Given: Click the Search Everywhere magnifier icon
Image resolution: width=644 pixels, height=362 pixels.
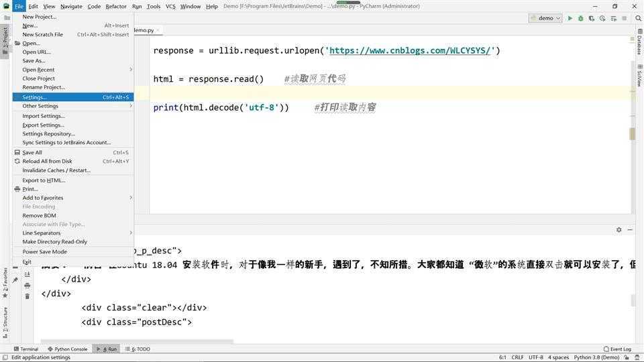Looking at the screenshot, I should [x=638, y=18].
